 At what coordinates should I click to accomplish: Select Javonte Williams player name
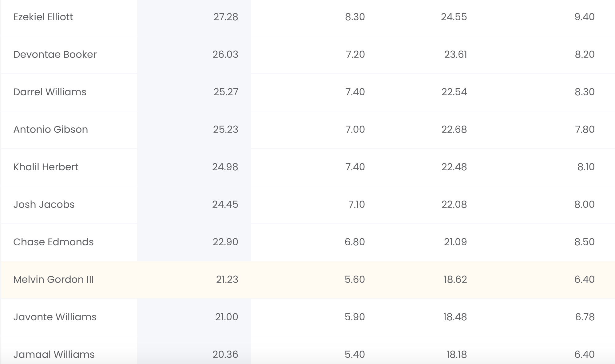(55, 317)
